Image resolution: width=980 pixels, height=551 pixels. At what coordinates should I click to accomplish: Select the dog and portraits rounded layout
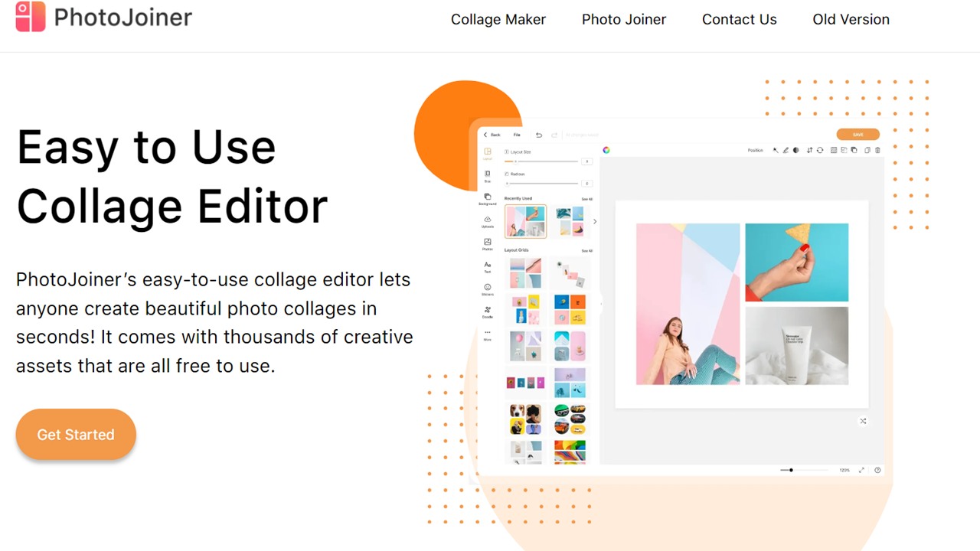[x=526, y=419]
